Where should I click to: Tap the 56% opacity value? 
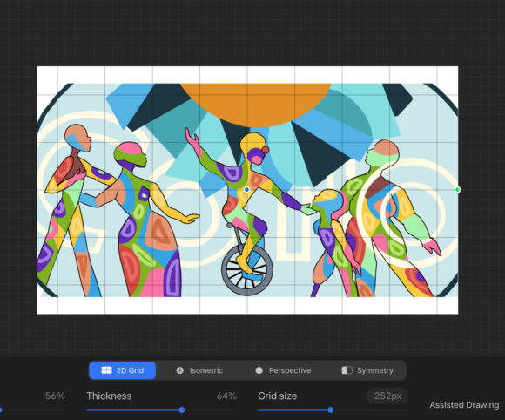click(55, 396)
